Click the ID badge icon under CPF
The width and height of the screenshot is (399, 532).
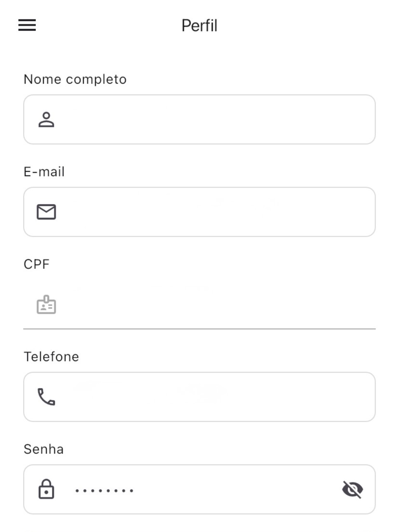[x=46, y=305]
